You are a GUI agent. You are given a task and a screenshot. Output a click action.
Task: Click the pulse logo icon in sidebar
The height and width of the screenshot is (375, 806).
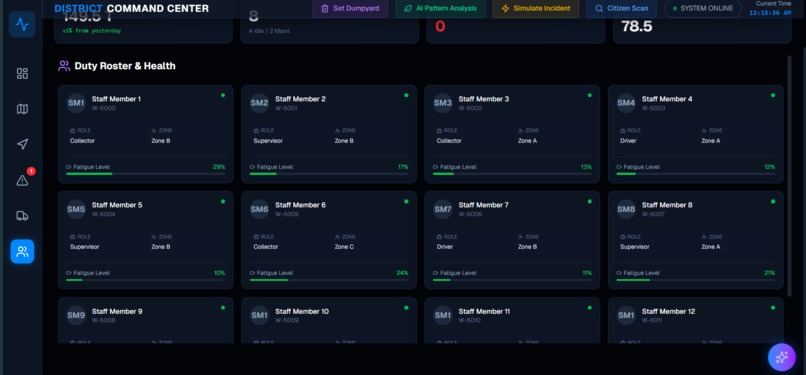pyautogui.click(x=22, y=24)
